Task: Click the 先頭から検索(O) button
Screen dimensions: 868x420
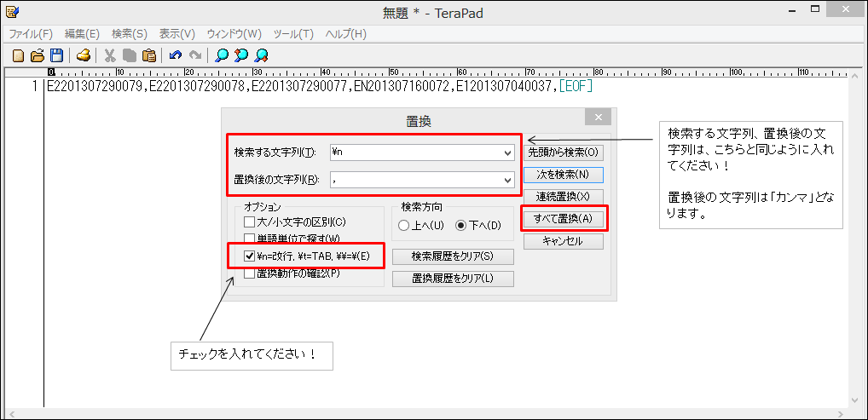Action: pos(563,152)
